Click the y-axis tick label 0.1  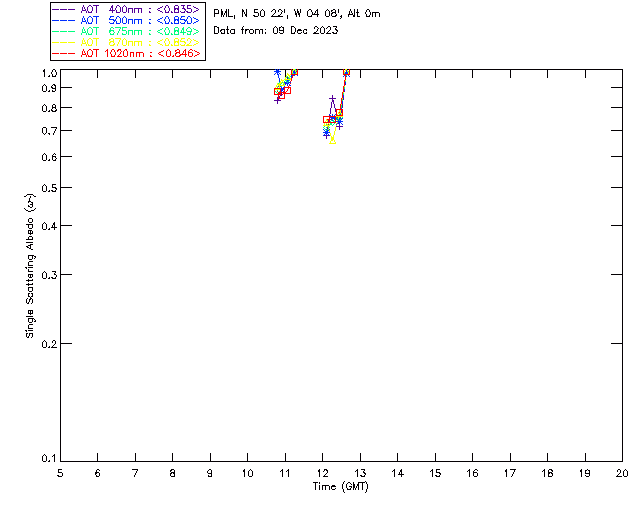click(45, 459)
